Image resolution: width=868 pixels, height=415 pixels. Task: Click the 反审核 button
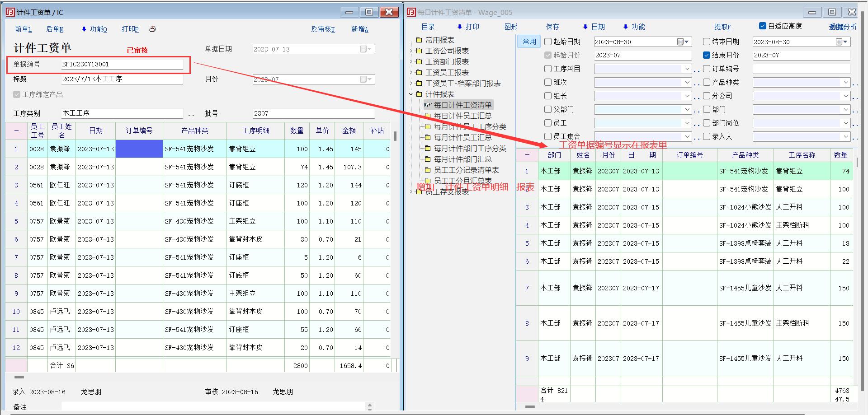(323, 29)
